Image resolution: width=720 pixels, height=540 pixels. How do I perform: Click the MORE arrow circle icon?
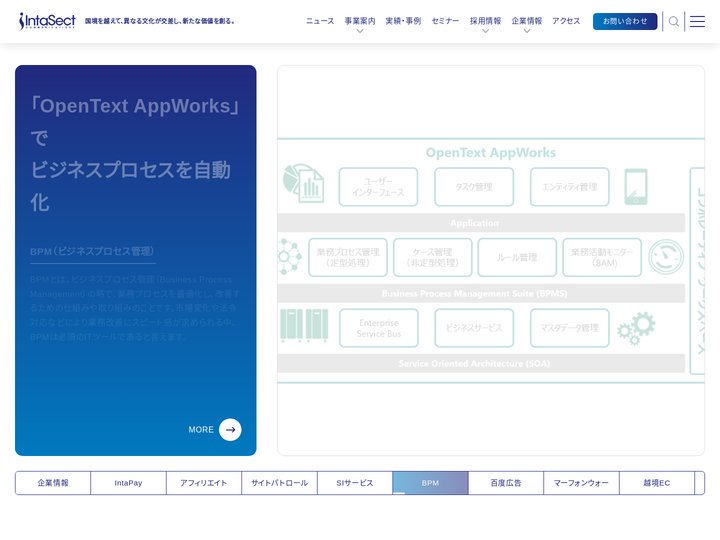pos(230,429)
